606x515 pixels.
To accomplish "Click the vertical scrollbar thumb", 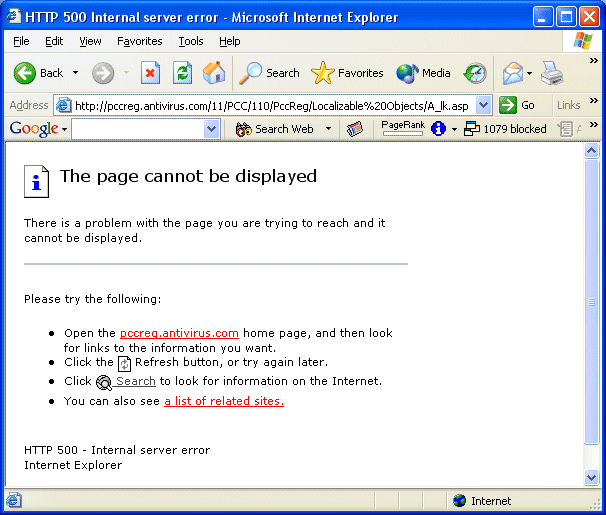I will pyautogui.click(x=591, y=302).
